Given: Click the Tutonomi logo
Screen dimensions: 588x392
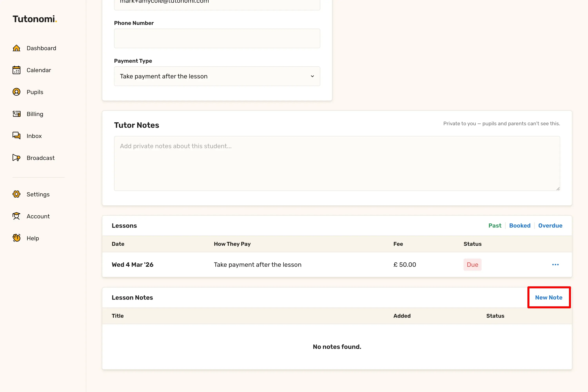Looking at the screenshot, I should (x=35, y=19).
